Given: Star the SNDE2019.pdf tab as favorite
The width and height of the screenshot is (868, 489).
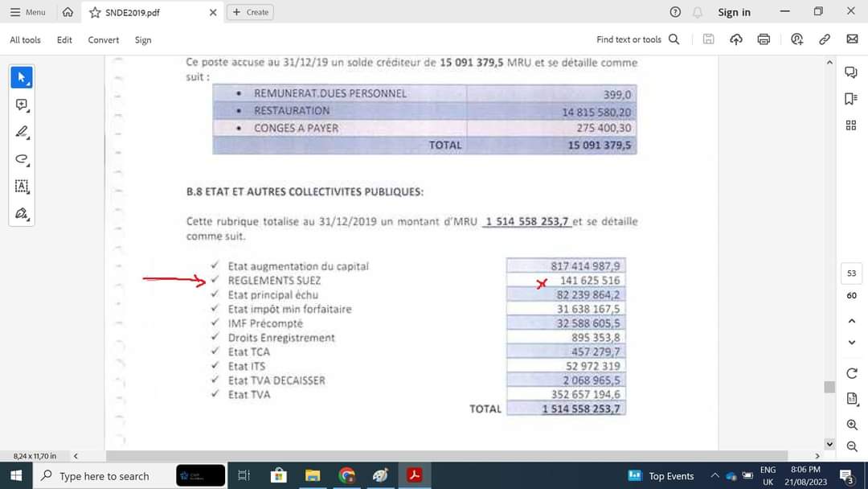Looking at the screenshot, I should tap(95, 13).
